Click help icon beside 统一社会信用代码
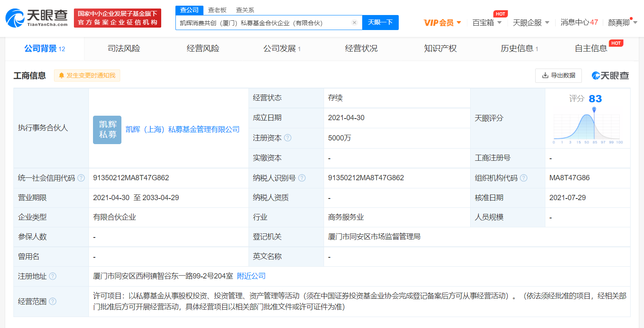The image size is (644, 328). coord(81,178)
